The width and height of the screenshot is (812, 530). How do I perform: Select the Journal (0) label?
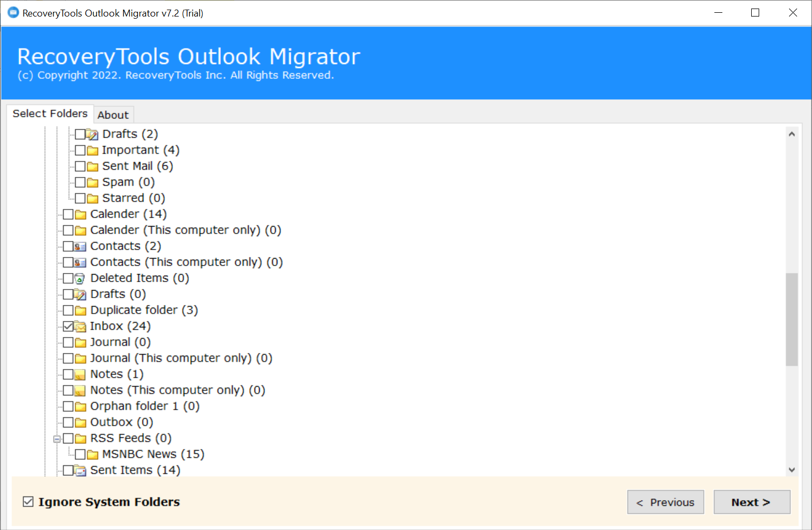120,342
